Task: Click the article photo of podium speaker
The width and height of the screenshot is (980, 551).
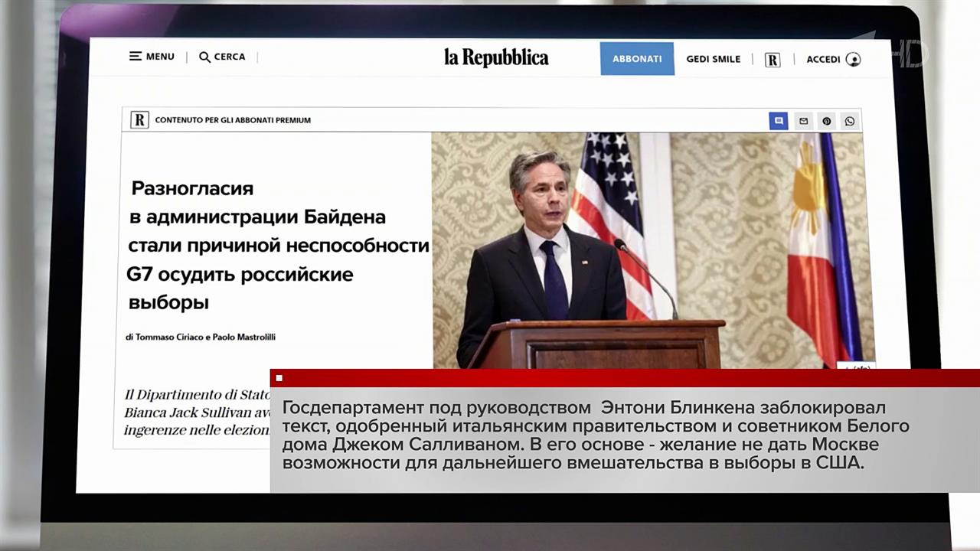Action: point(653,250)
